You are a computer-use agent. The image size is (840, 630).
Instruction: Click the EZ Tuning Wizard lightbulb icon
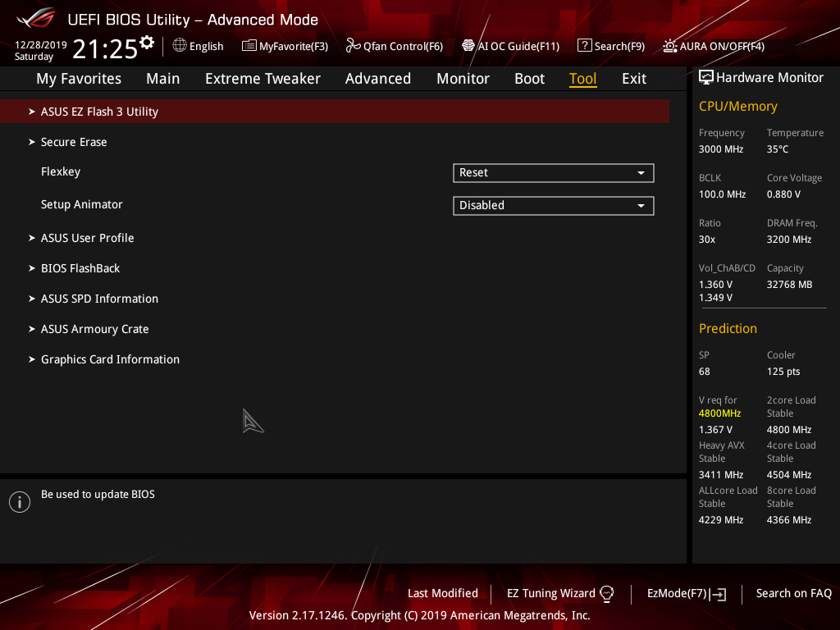pyautogui.click(x=607, y=594)
